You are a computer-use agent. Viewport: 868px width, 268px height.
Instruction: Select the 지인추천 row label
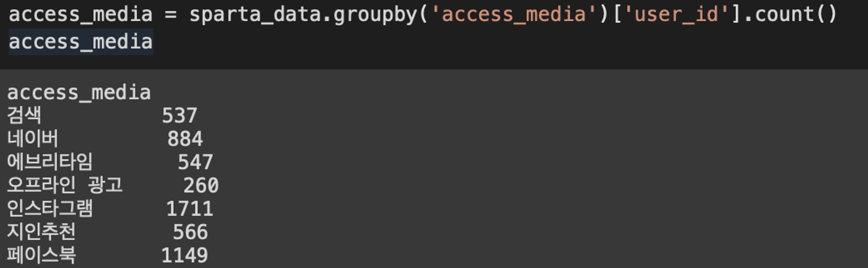41,232
